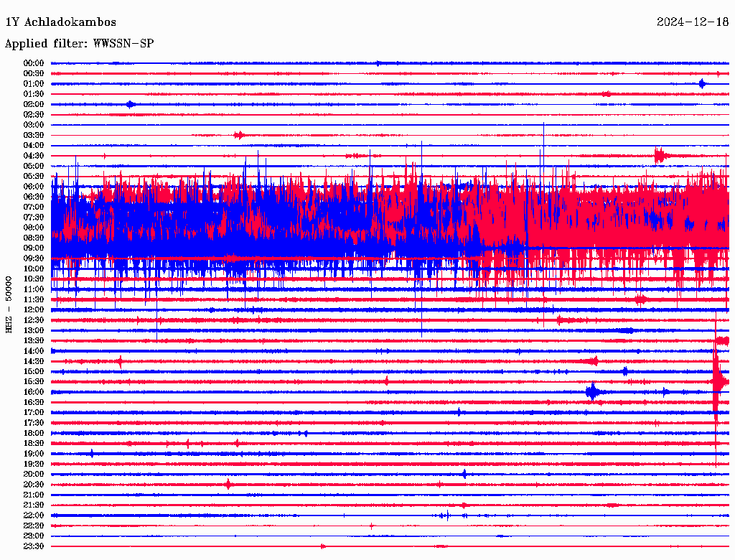Viewport: 735px width, 560px height.
Task: Select the 06:00 time label
Action: pos(34,187)
